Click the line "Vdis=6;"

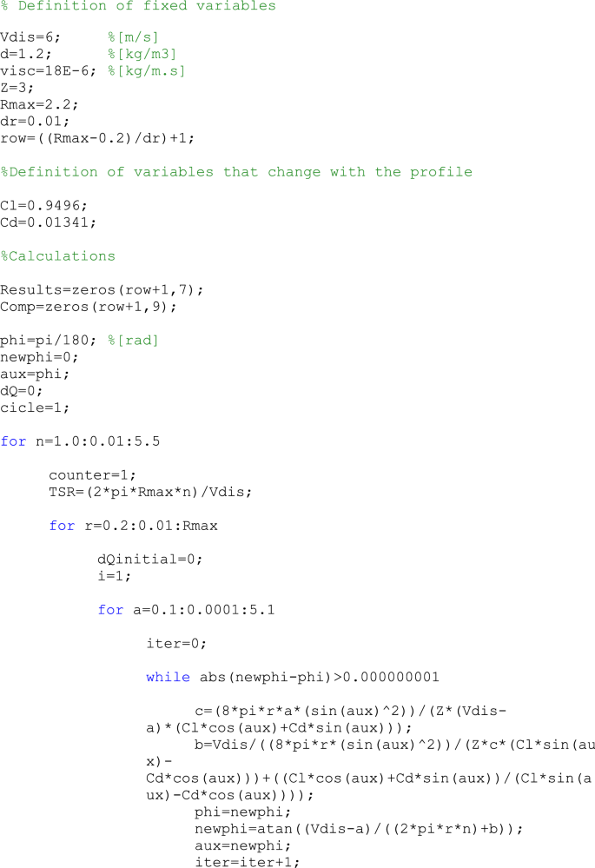[x=28, y=38]
